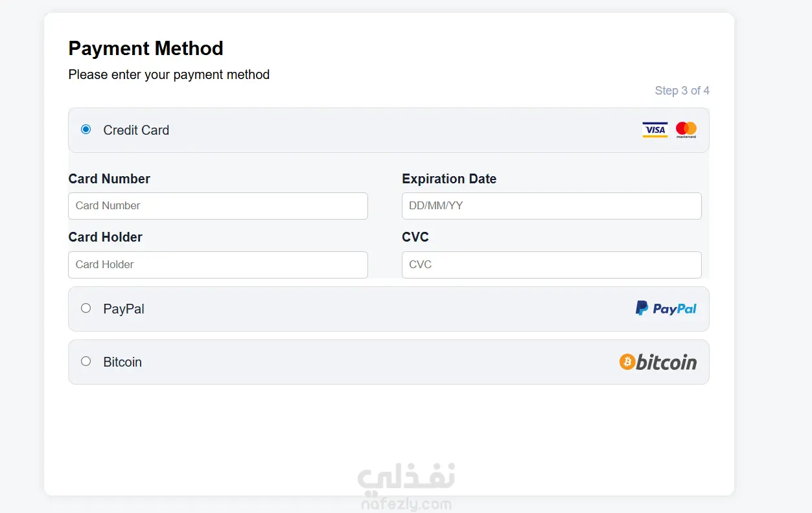Click the Bitcoin logo
812x513 pixels.
point(658,362)
